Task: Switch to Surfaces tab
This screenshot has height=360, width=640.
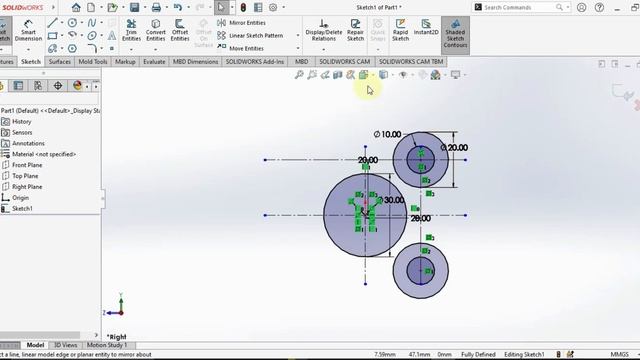Action: click(x=60, y=62)
